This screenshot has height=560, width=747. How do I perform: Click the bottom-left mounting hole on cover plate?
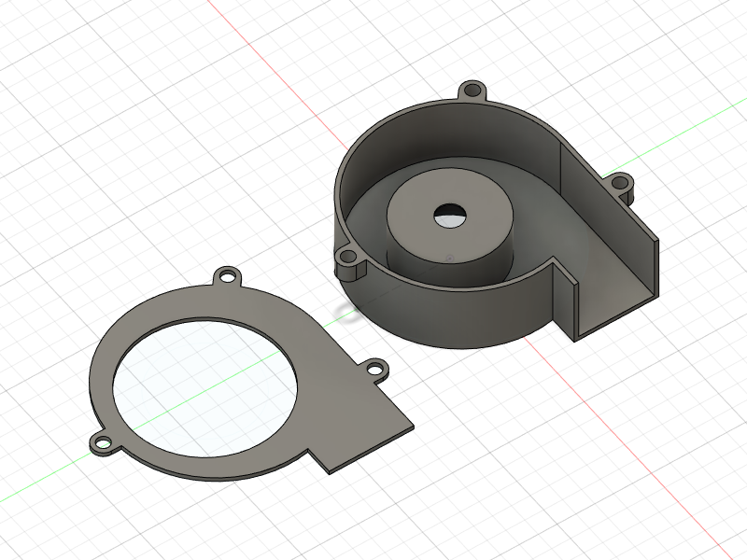103,444
